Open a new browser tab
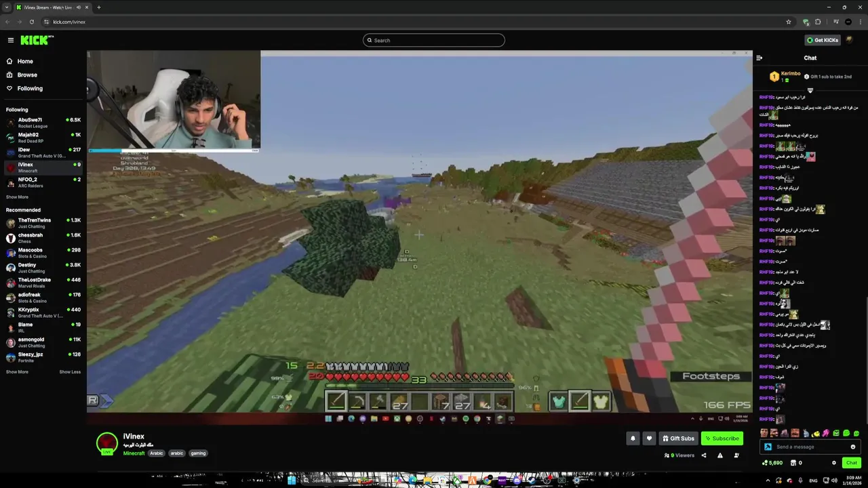The width and height of the screenshot is (868, 488). (99, 7)
